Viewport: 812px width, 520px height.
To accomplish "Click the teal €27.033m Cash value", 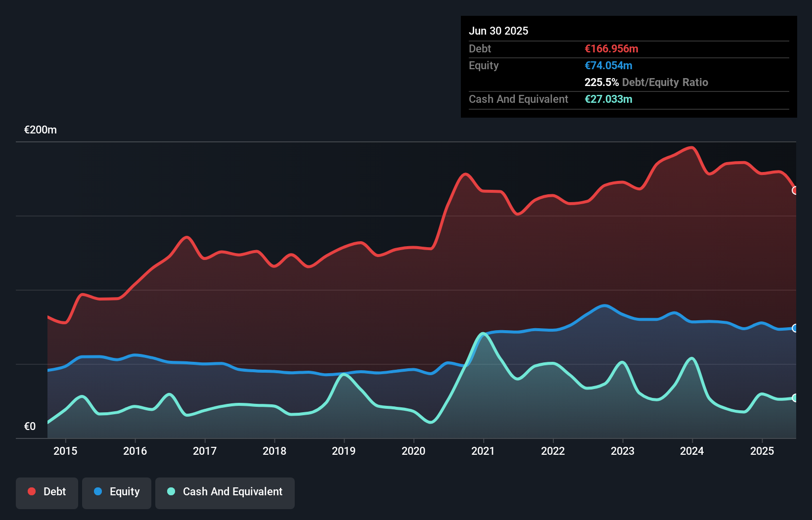I will click(609, 99).
